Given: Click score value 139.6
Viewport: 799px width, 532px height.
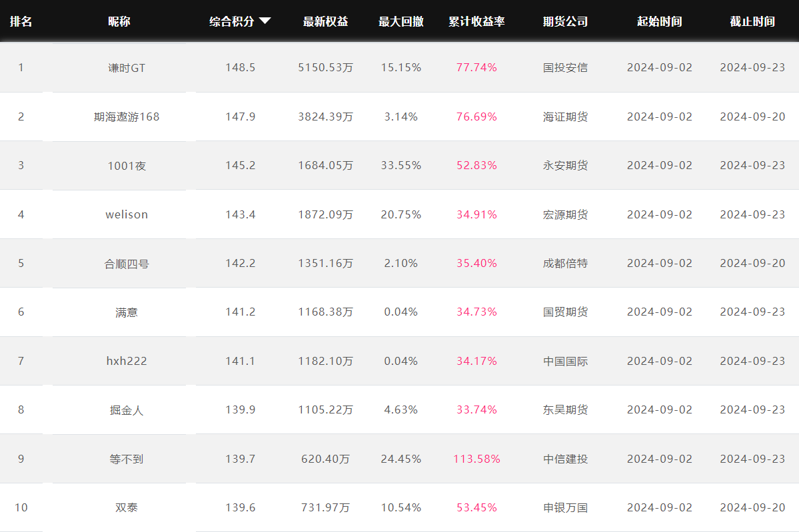Looking at the screenshot, I should click(x=240, y=507).
